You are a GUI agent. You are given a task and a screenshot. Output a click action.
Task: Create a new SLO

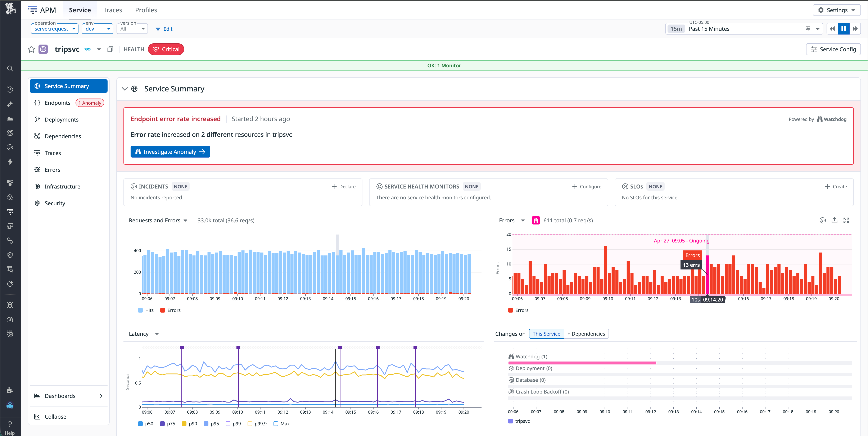[836, 186]
